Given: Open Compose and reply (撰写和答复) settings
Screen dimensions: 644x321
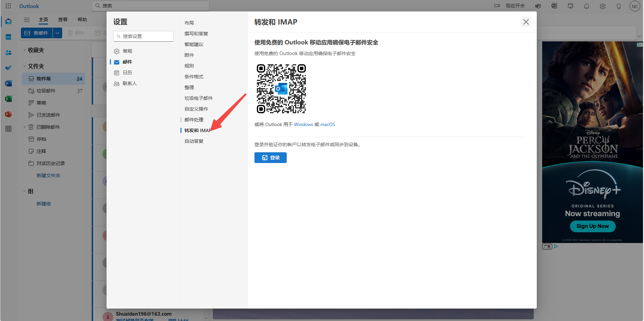Looking at the screenshot, I should click(196, 34).
